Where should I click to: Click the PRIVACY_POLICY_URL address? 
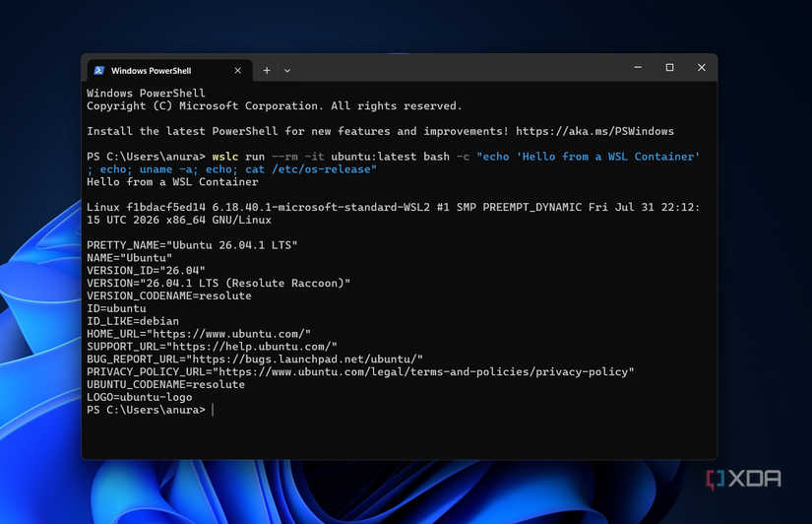[423, 371]
